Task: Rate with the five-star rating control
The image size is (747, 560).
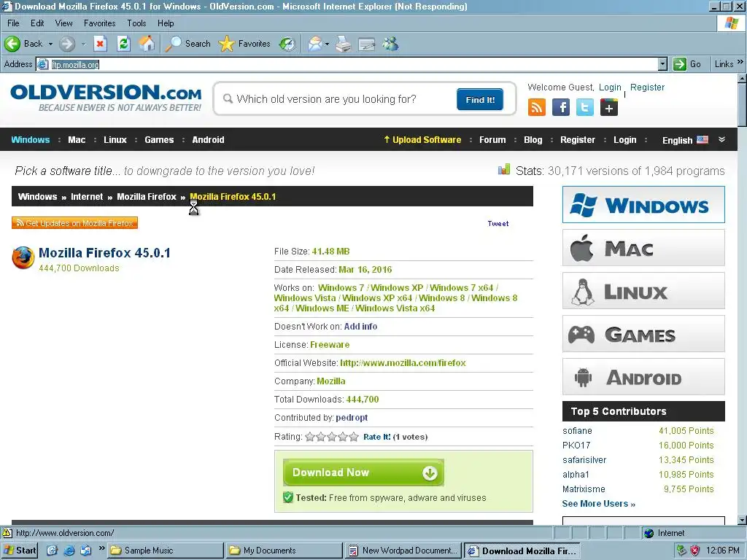Action: click(x=332, y=437)
